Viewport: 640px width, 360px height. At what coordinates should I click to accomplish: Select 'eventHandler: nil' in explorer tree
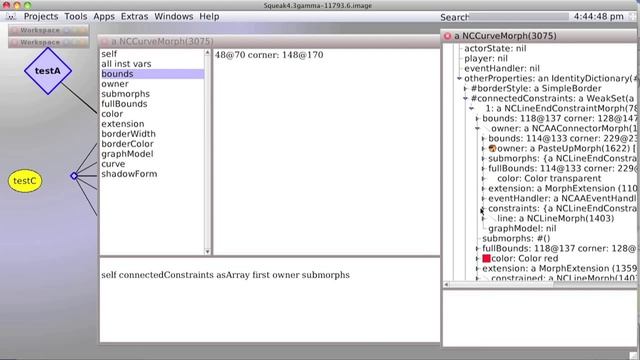tap(502, 69)
